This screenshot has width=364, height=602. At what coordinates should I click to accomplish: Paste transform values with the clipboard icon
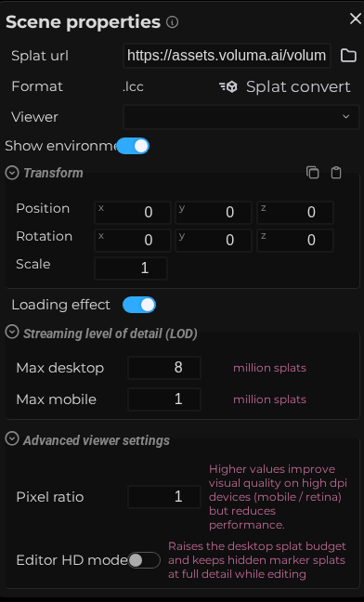336,173
